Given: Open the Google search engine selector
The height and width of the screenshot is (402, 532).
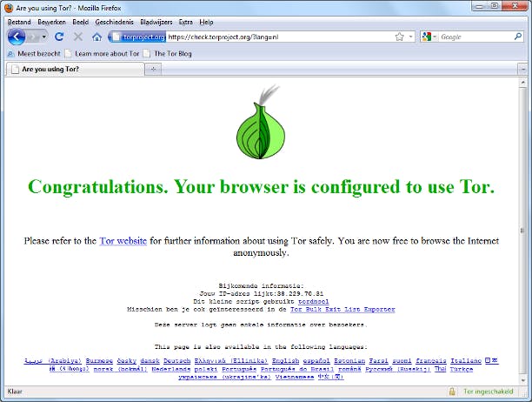Looking at the screenshot, I should point(429,37).
